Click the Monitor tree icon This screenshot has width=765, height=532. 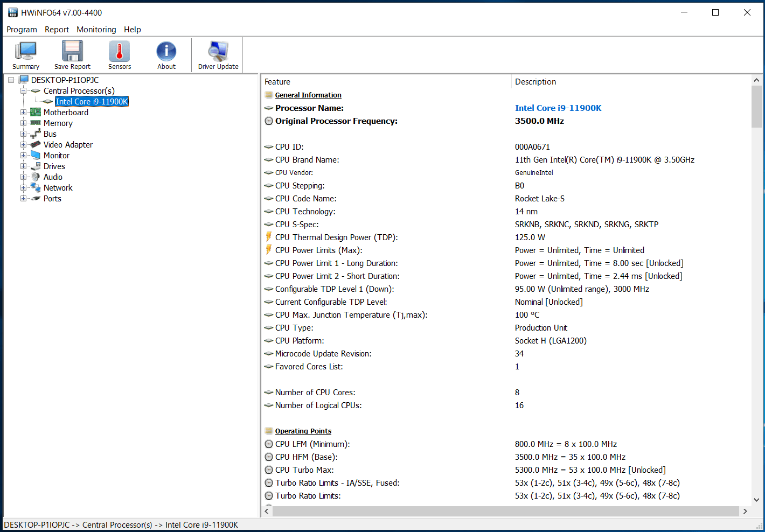pyautogui.click(x=36, y=155)
